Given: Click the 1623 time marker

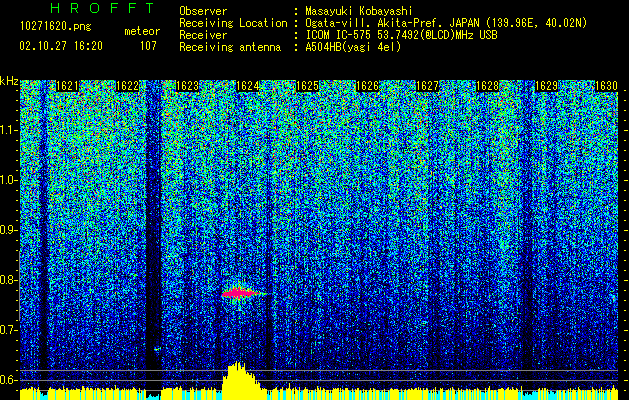Looking at the screenshot, I should click(x=187, y=86).
